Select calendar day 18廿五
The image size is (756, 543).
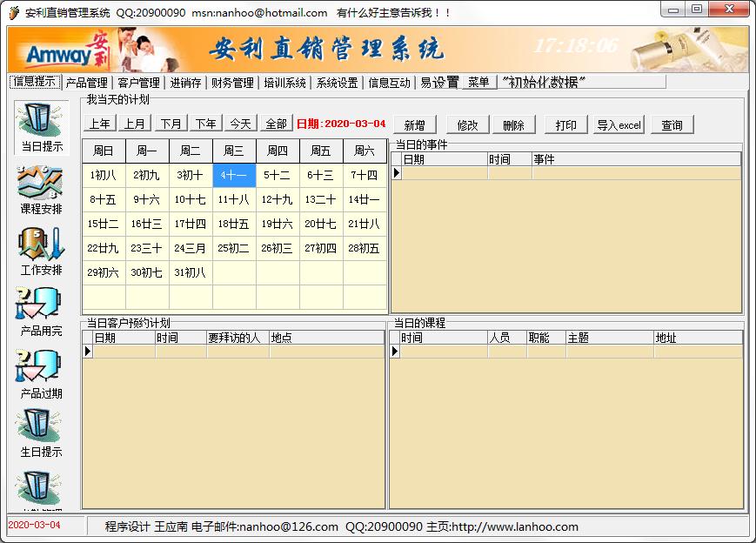(234, 224)
